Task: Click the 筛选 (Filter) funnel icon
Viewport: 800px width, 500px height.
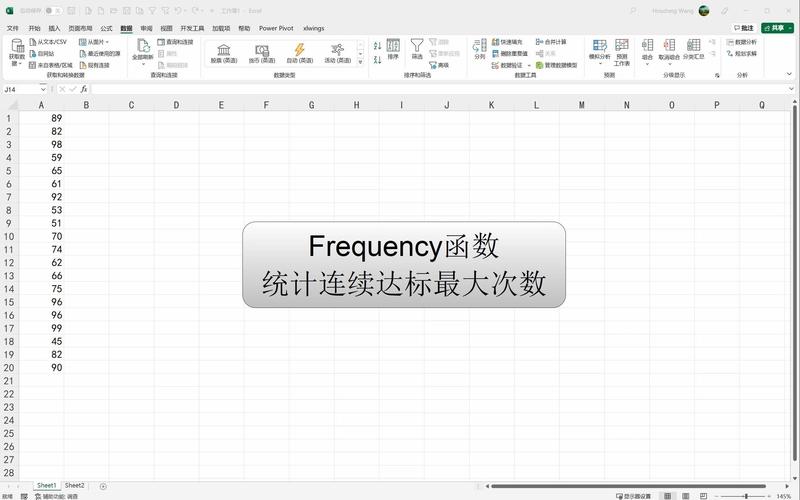Action: [x=417, y=45]
